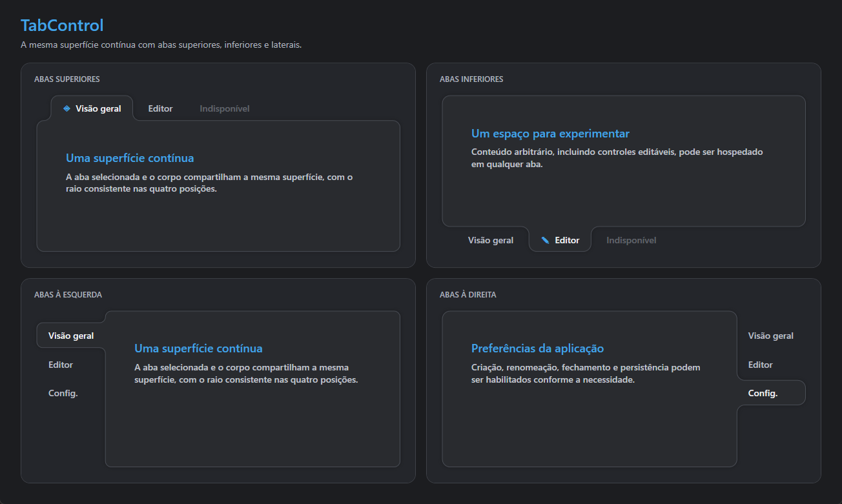Open Config. tab in Abas à Esquerda
Viewport: 842px width, 504px height.
[x=63, y=393]
